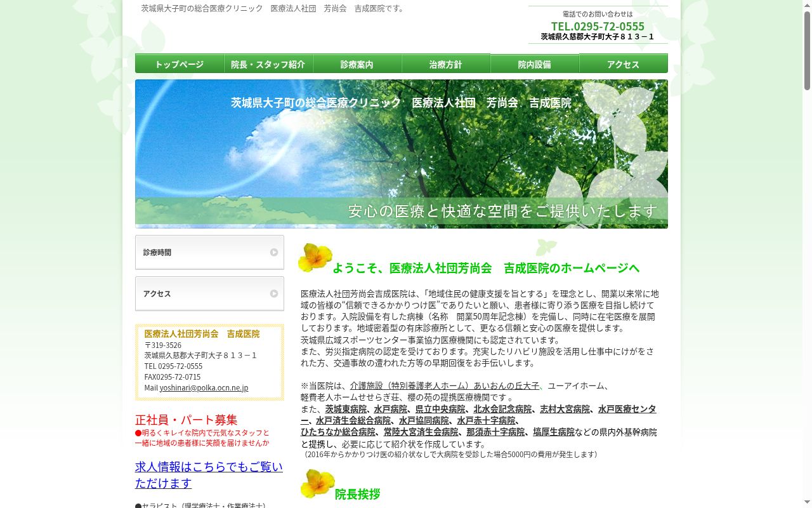This screenshot has width=812, height=508.
Task: Click the hero banner image with sky and trees
Action: click(402, 154)
